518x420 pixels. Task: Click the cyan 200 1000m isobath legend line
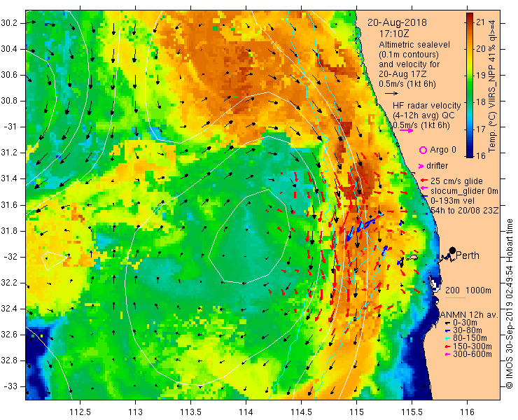click(455, 297)
